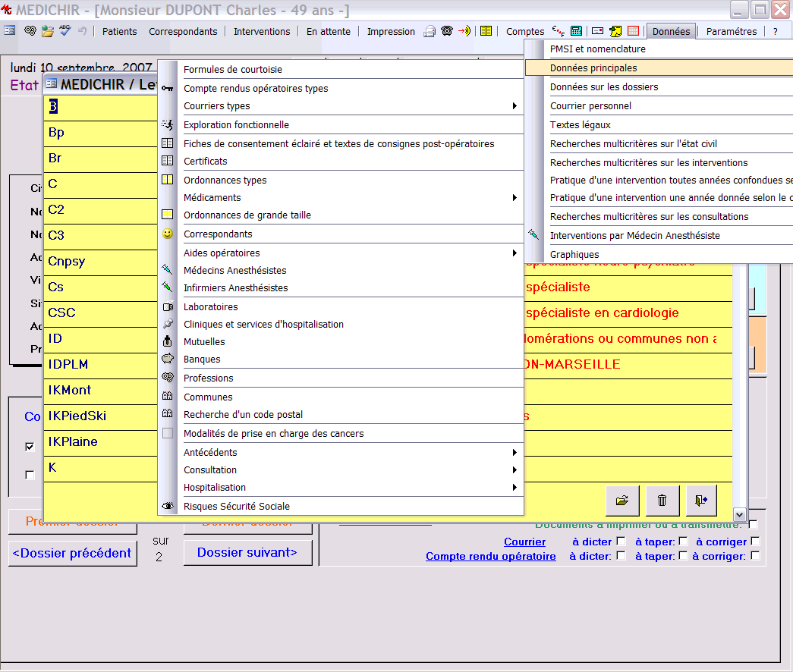Click the list scrollbar down arrow
Viewport: 793px width, 672px height.
click(x=739, y=515)
